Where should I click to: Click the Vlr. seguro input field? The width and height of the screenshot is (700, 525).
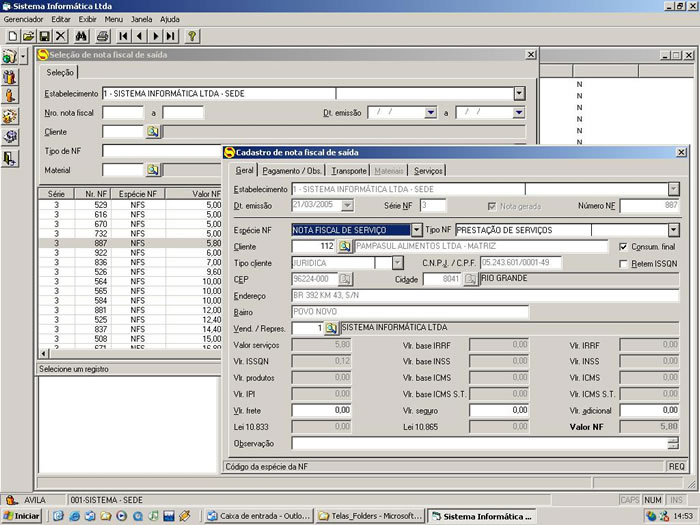[499, 410]
